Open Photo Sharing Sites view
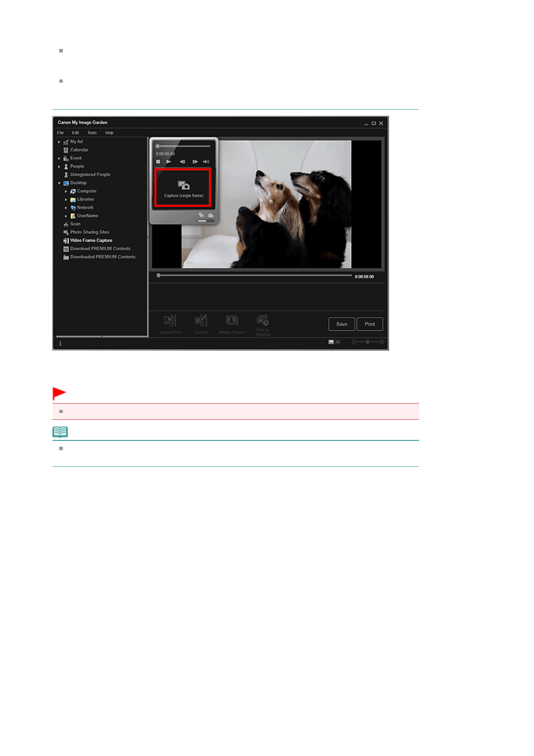Image resolution: width=534 pixels, height=756 pixels. (x=89, y=232)
